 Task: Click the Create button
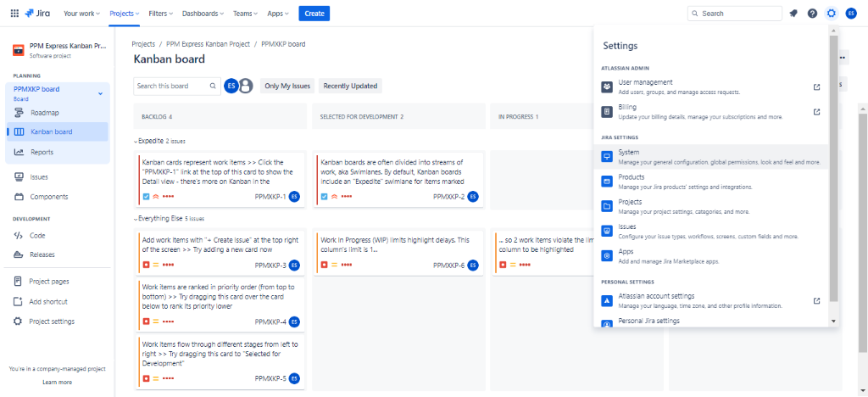[x=314, y=14]
